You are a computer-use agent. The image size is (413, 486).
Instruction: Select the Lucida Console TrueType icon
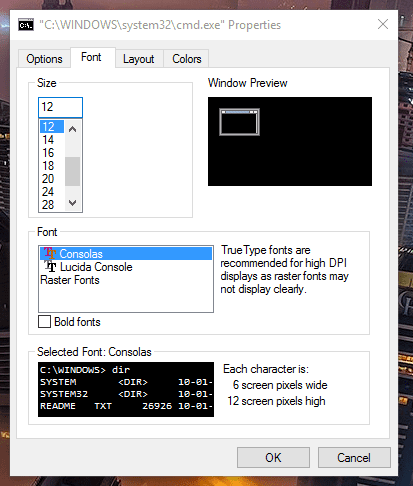click(51, 266)
